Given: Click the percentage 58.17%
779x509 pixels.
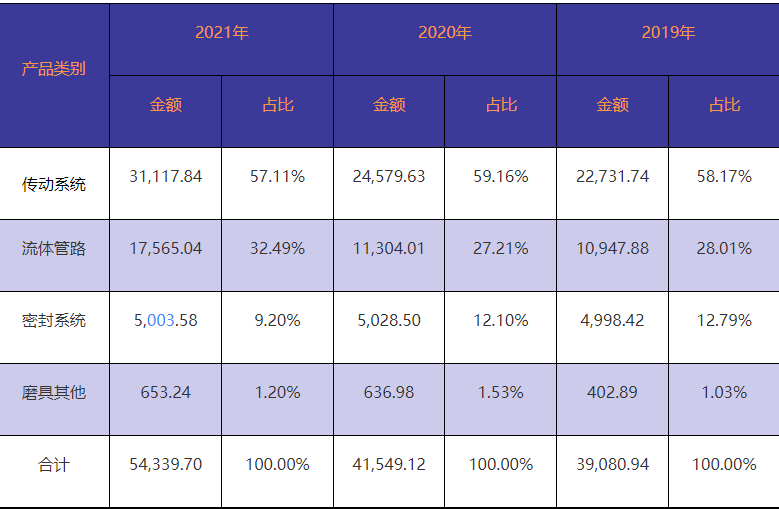Looking at the screenshot, I should point(724,176).
